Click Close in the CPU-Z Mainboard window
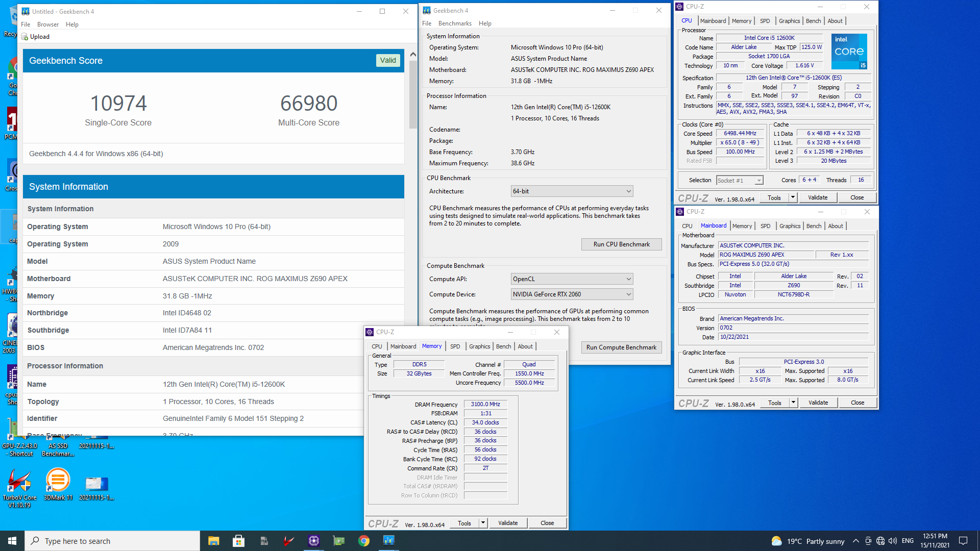 [x=857, y=403]
